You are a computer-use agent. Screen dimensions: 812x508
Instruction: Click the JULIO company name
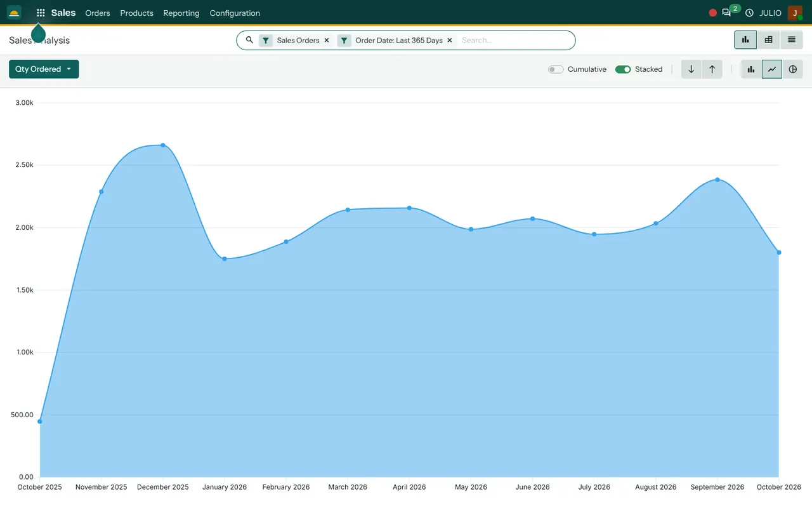[x=771, y=13]
